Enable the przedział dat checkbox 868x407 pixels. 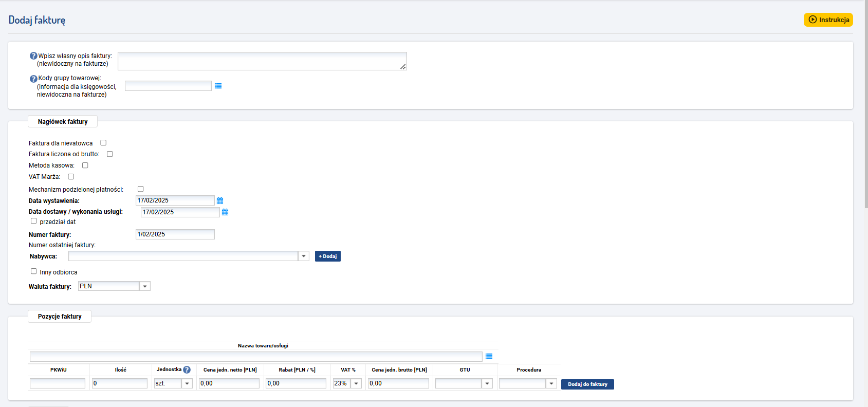pos(34,221)
